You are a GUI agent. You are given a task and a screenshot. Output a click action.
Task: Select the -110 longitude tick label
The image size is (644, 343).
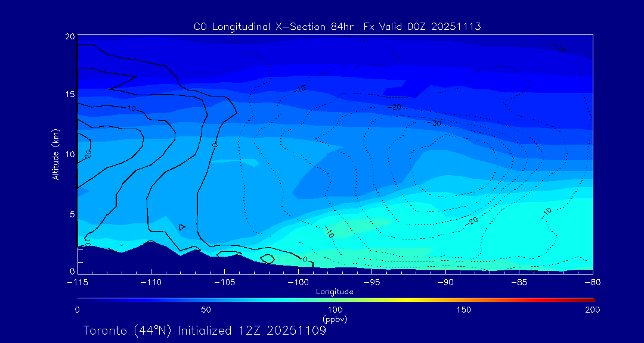coord(151,283)
